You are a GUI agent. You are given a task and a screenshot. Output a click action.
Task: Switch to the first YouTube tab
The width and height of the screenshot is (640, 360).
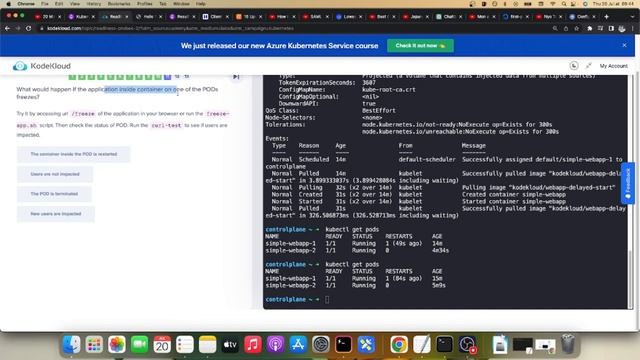pos(48,17)
